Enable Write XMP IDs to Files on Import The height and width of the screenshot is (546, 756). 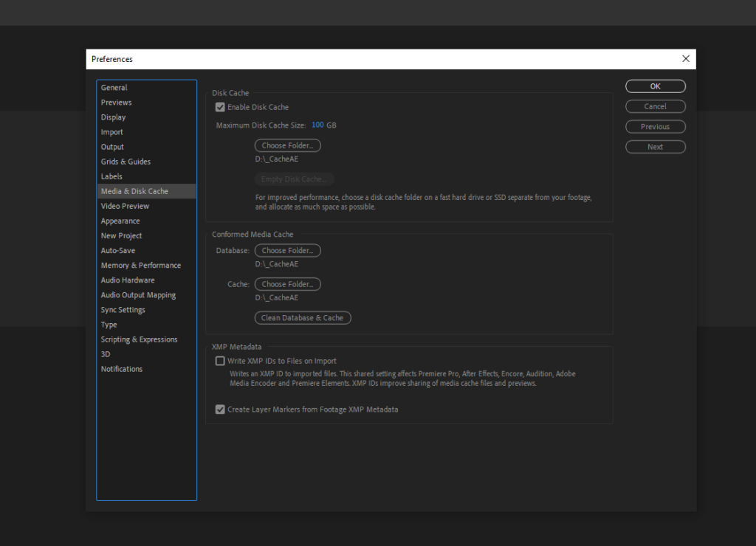pyautogui.click(x=220, y=362)
